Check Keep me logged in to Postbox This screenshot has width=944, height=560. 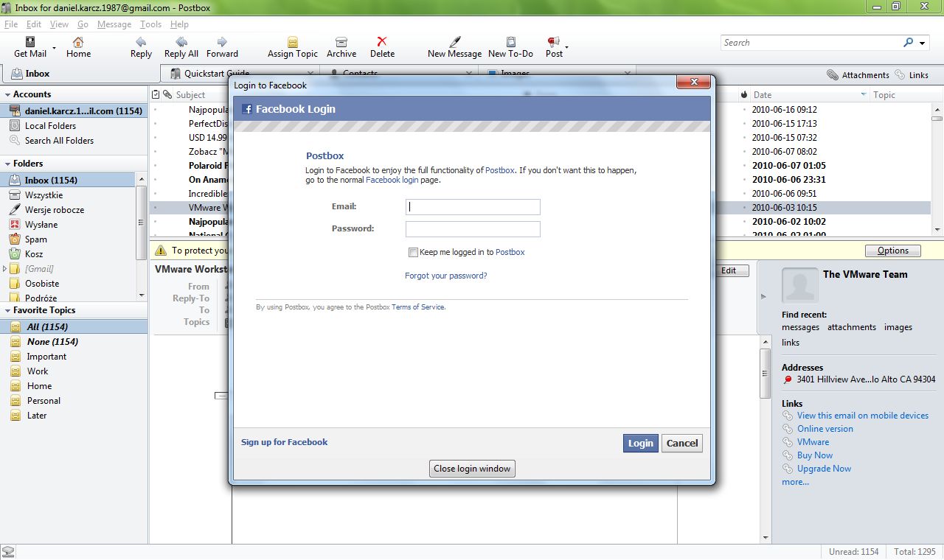pos(413,253)
